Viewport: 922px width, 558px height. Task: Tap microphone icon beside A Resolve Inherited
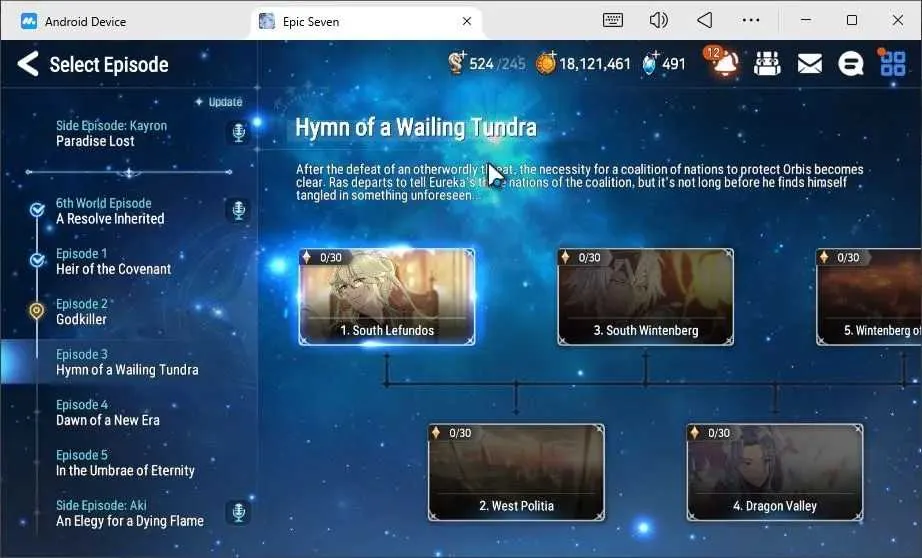(x=238, y=210)
